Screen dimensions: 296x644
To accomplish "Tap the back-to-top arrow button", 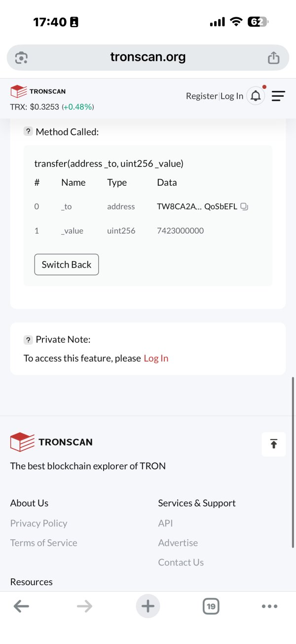I will click(x=274, y=443).
